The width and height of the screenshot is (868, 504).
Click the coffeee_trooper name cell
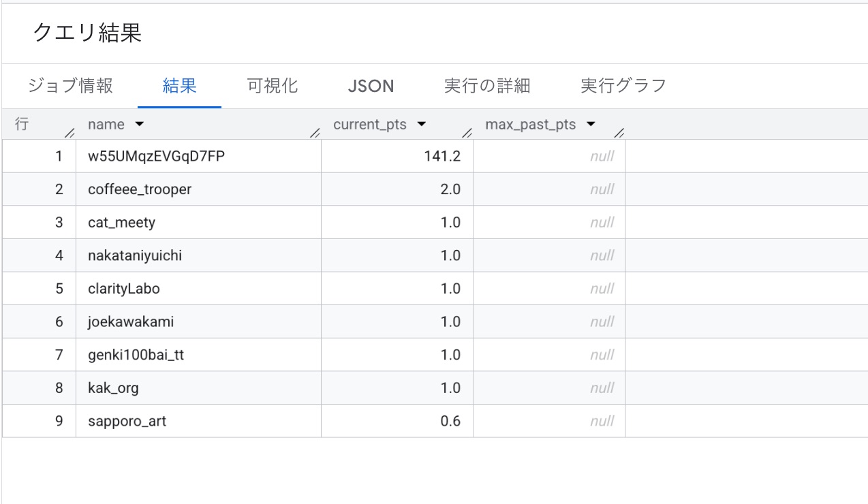click(x=140, y=189)
